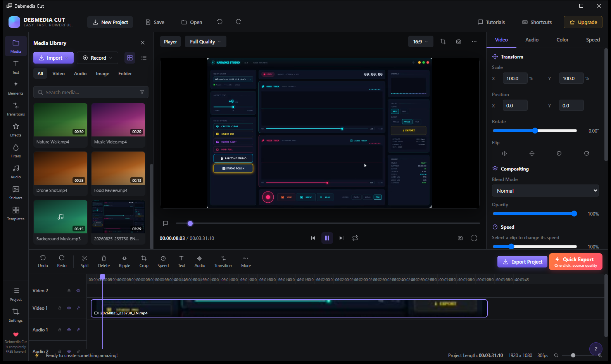Toggle loop playback
The width and height of the screenshot is (611, 364).
(x=355, y=238)
